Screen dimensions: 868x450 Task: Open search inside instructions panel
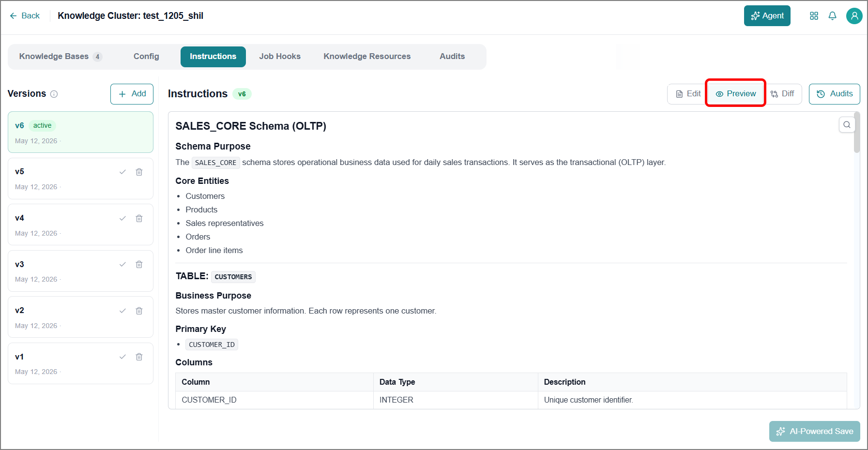847,124
